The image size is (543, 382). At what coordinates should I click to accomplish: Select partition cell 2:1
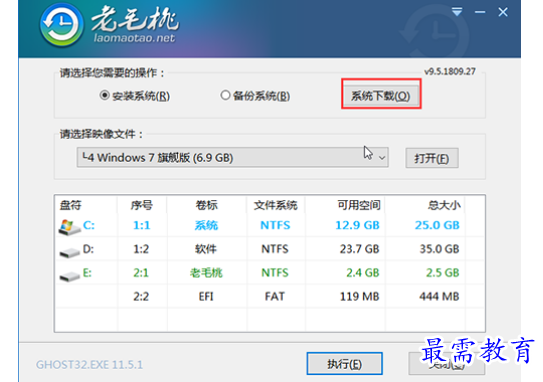[141, 273]
